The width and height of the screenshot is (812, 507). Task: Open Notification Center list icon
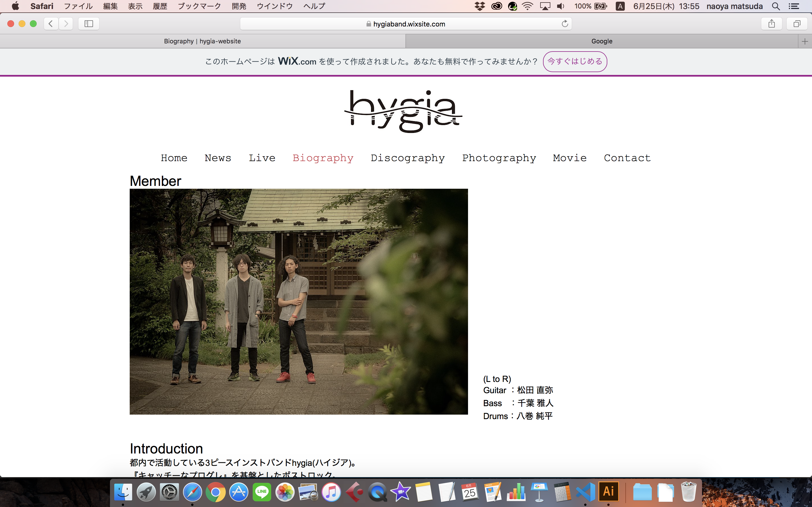pyautogui.click(x=794, y=6)
